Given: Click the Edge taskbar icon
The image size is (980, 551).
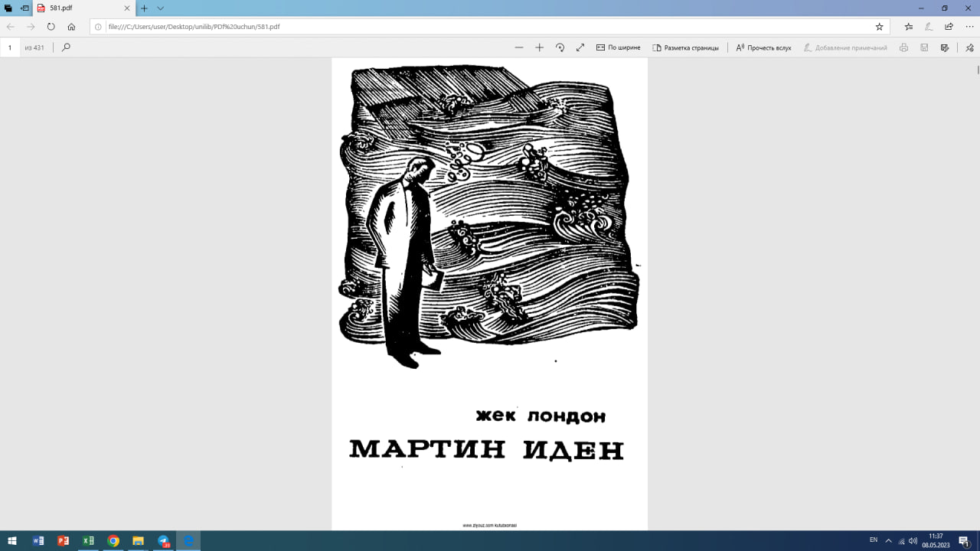Looking at the screenshot, I should tap(188, 541).
